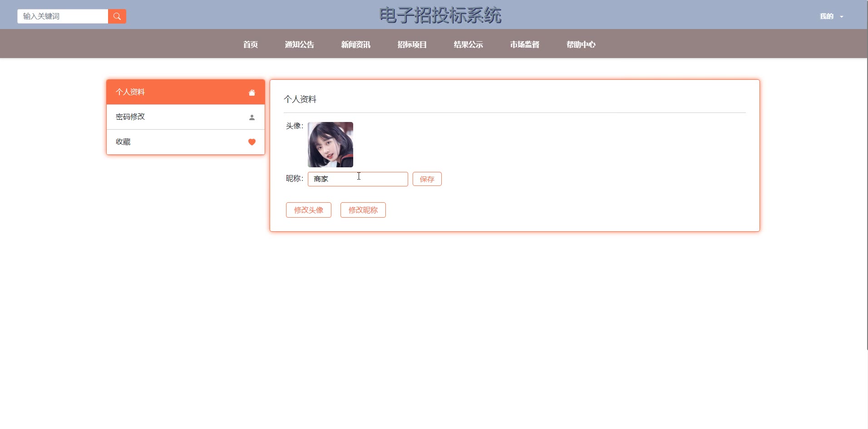Click the 电子招投标系统 site title
868x429 pixels.
click(440, 15)
